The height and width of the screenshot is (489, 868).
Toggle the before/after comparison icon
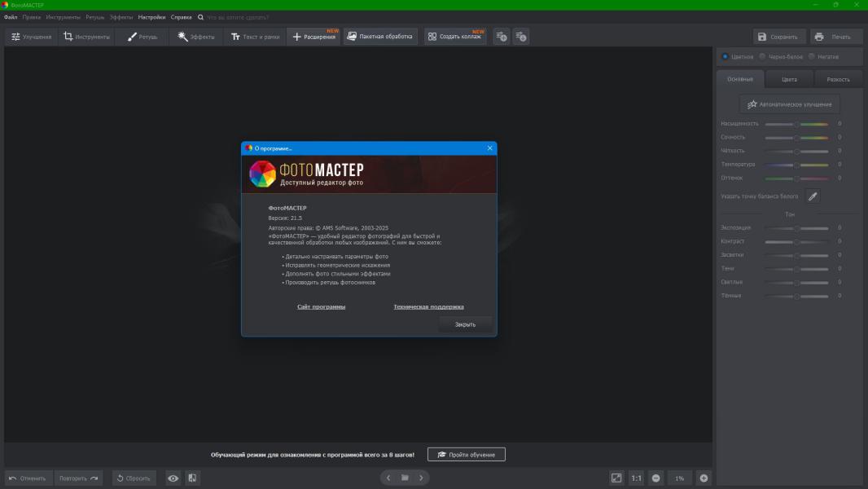point(192,478)
